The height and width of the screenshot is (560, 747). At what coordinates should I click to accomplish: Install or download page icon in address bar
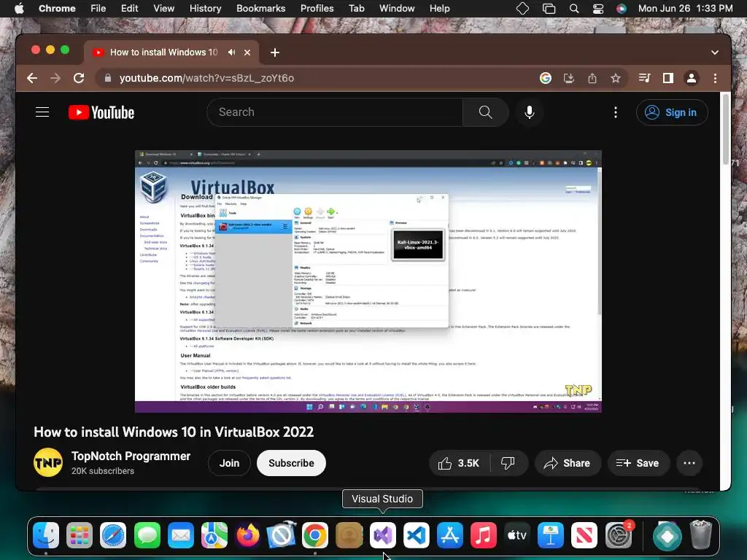click(x=569, y=78)
